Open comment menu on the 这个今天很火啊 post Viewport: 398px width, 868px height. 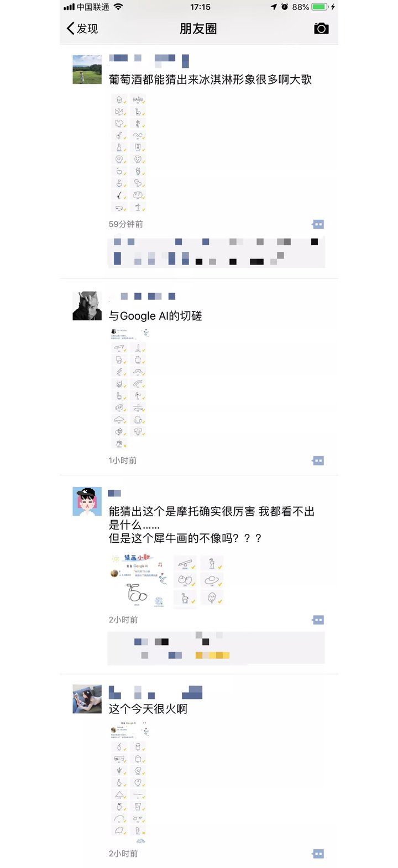tap(318, 854)
